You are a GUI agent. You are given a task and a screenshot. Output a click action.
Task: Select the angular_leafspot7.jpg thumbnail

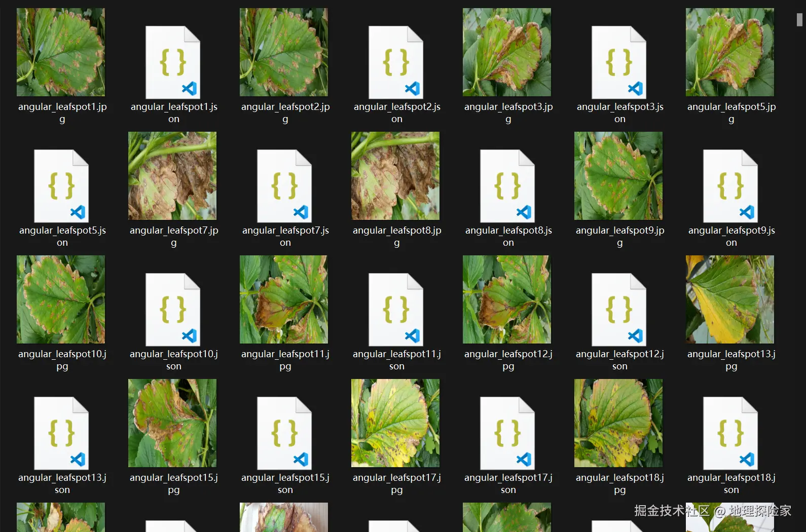click(x=172, y=176)
